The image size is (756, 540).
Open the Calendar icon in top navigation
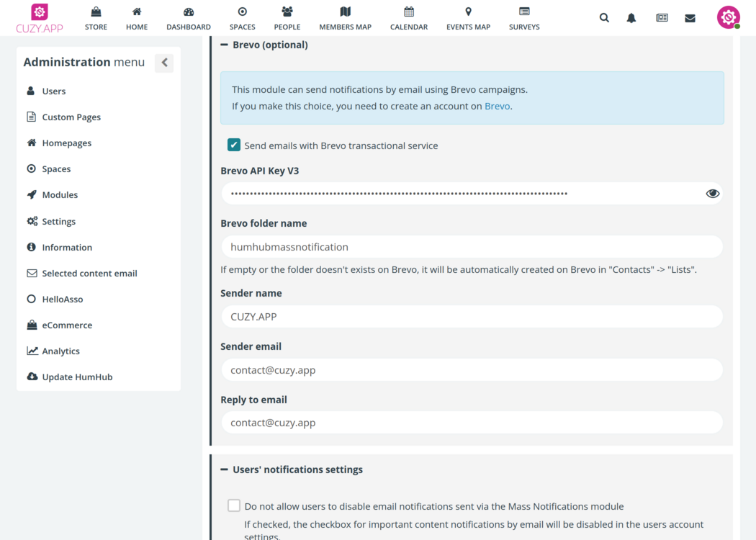409,12
